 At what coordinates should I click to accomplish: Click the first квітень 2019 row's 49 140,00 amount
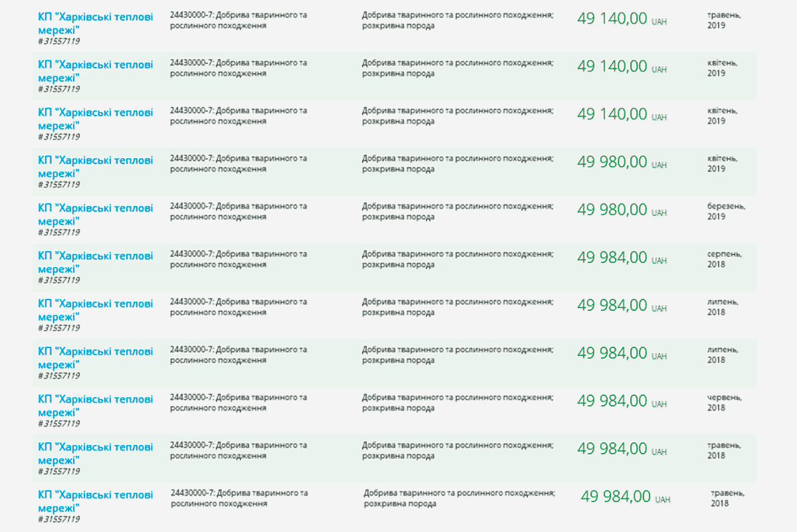pos(612,66)
